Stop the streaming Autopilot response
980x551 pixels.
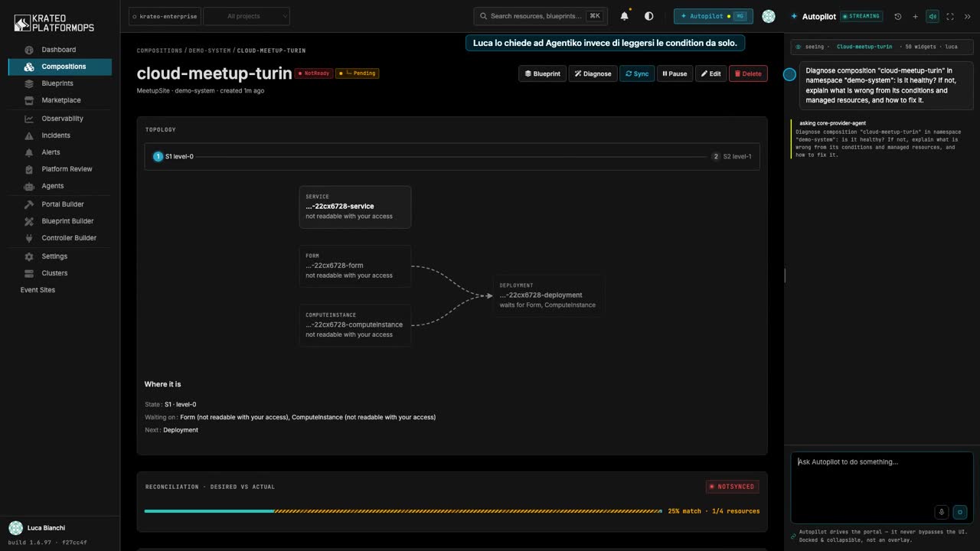pos(960,512)
